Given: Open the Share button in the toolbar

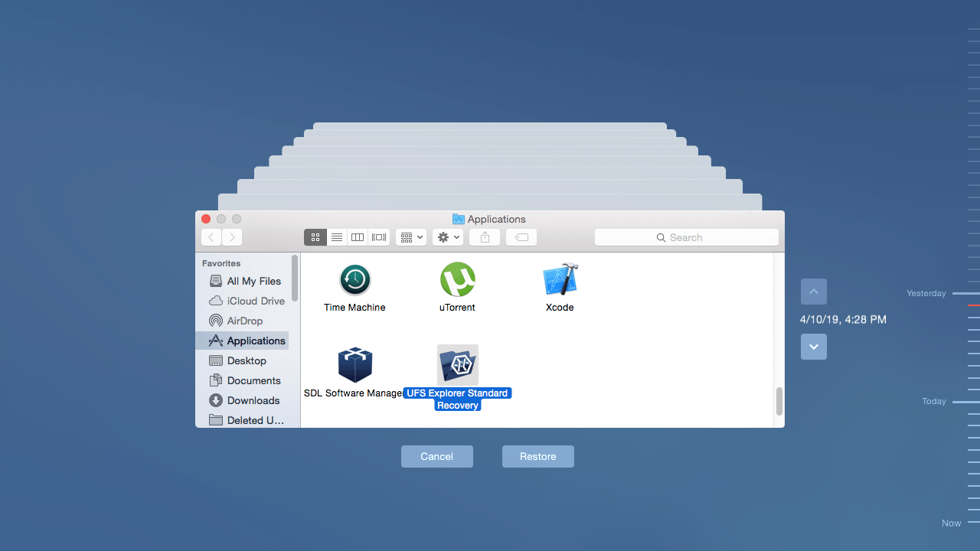Looking at the screenshot, I should [484, 237].
